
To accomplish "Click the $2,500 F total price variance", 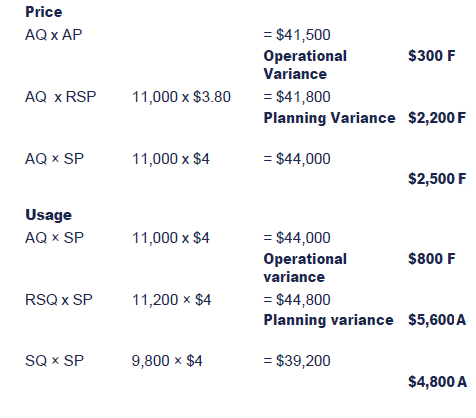I will (x=437, y=179).
